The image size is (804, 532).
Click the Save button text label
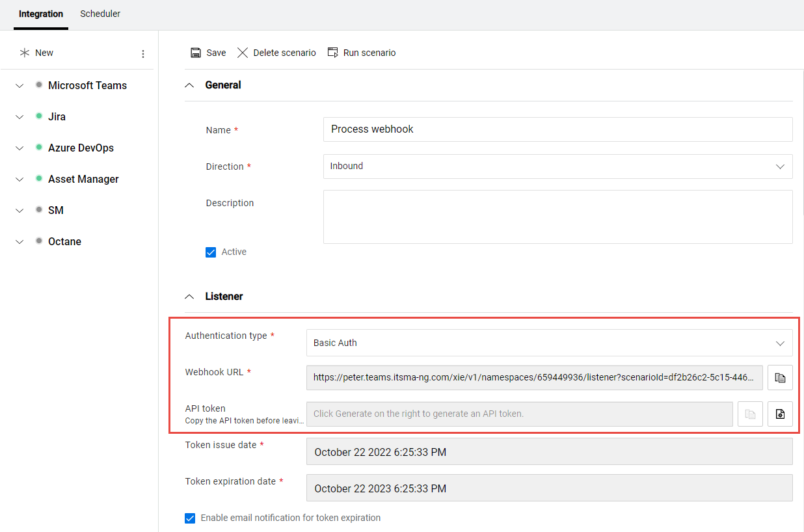click(215, 52)
